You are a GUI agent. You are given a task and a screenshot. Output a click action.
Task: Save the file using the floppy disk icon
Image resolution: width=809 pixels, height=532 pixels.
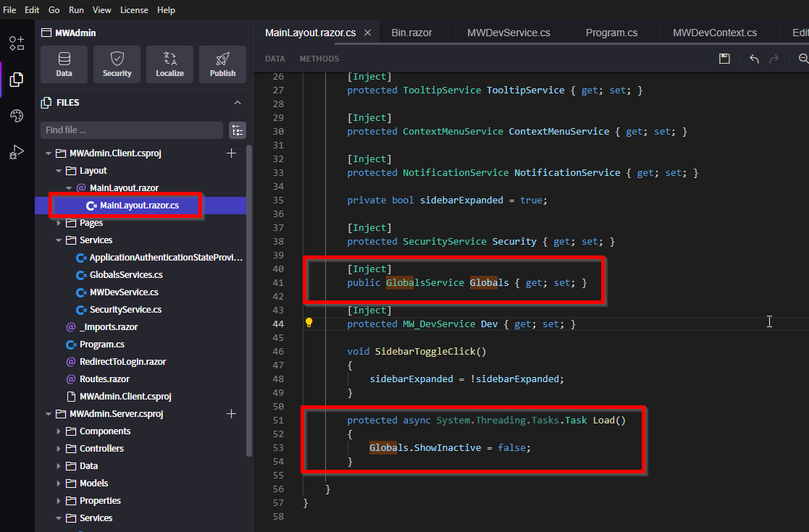[724, 59]
